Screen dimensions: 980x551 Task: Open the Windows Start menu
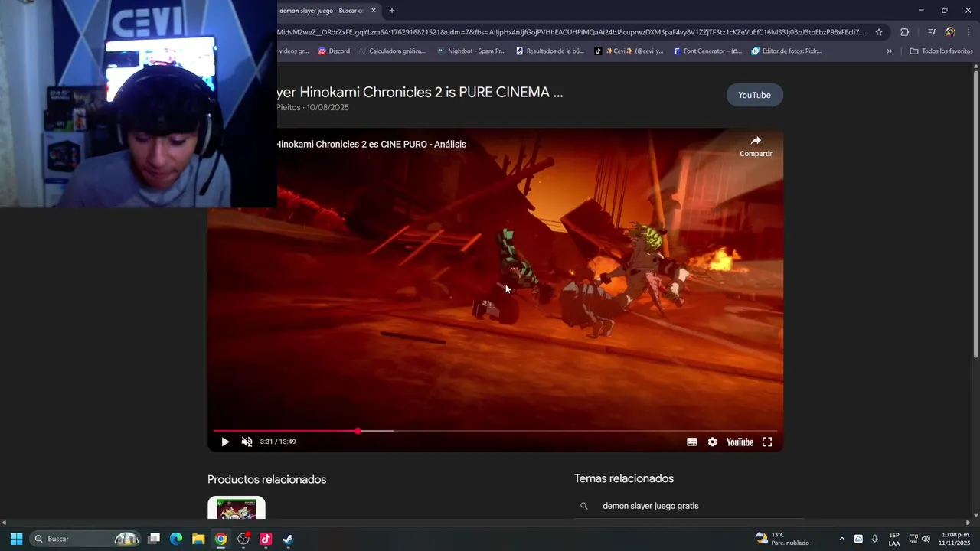(x=16, y=539)
